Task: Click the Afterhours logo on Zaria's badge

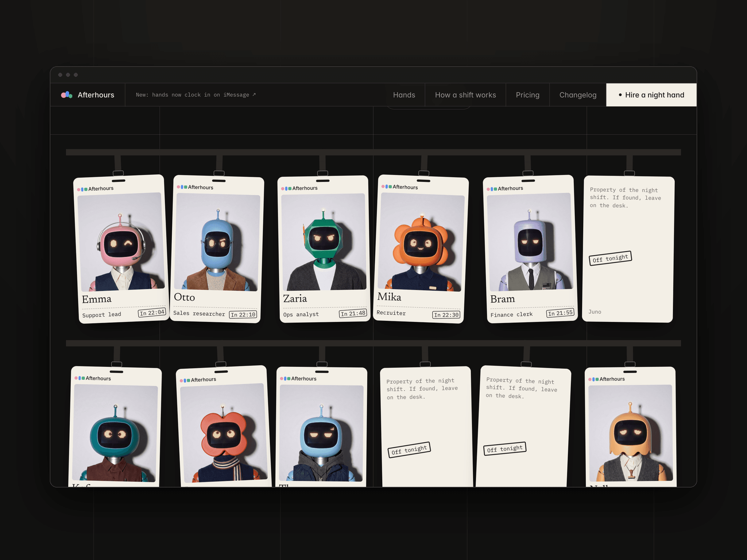Action: point(299,188)
